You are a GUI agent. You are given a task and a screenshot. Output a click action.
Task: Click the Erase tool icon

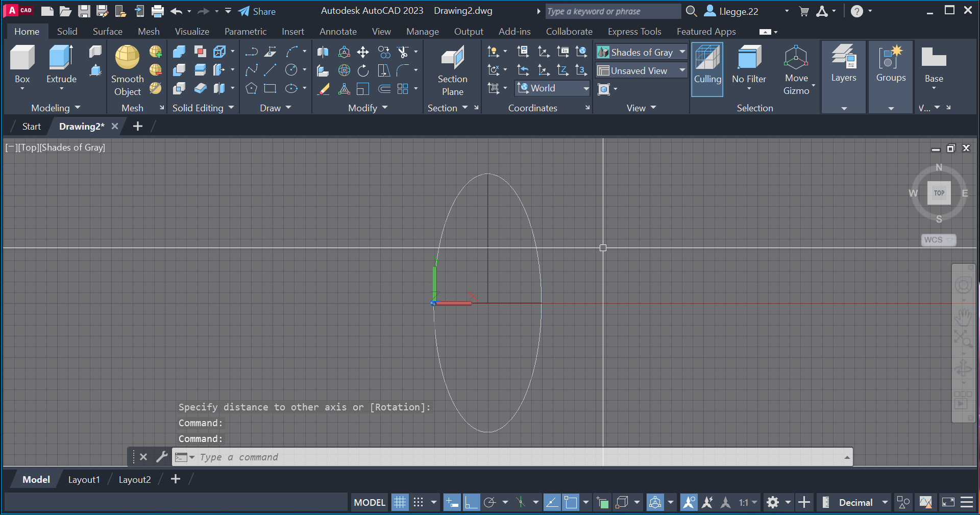[323, 88]
